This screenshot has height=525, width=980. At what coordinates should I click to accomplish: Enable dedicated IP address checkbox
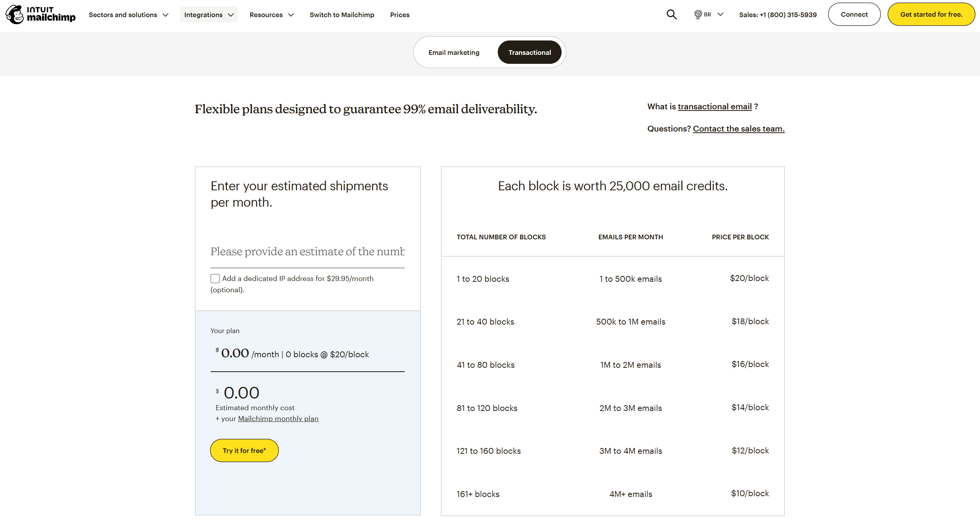tap(215, 278)
